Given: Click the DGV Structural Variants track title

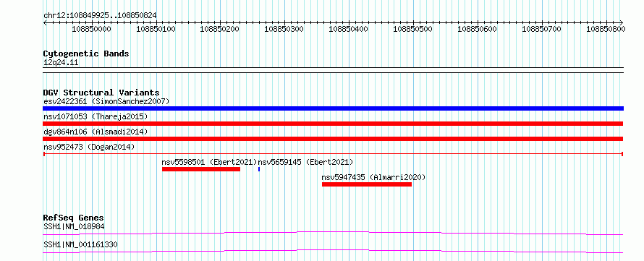Looking at the screenshot, I should (101, 93).
